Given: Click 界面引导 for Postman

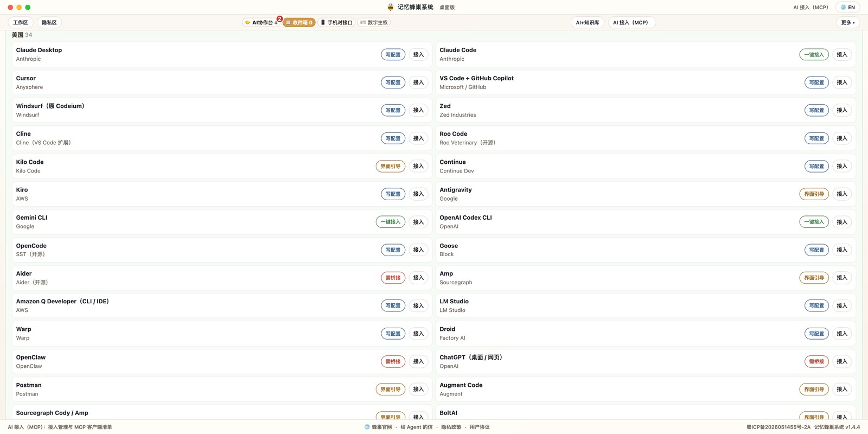Looking at the screenshot, I should click(x=391, y=390).
